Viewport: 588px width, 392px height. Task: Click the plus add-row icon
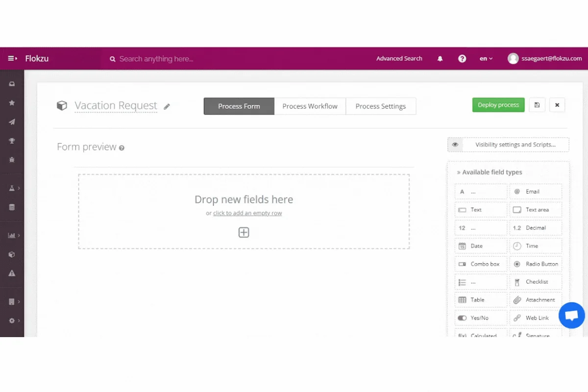coord(244,232)
